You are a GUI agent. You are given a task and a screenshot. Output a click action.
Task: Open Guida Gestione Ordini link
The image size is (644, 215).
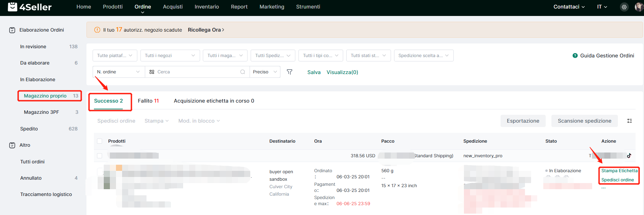point(607,56)
